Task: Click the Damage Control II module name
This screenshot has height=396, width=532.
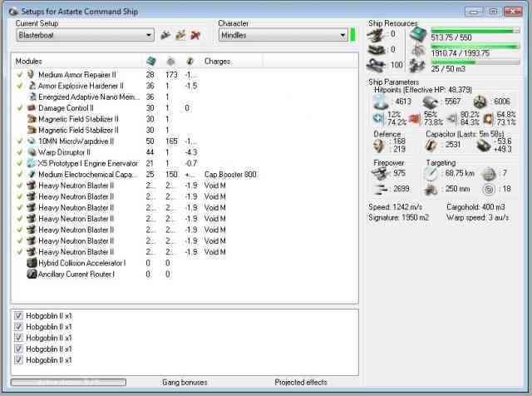Action: pos(66,108)
